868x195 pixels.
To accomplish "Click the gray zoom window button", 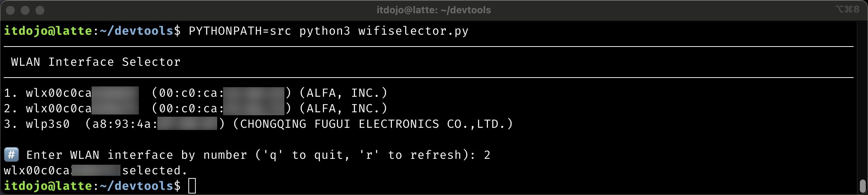I will (40, 10).
